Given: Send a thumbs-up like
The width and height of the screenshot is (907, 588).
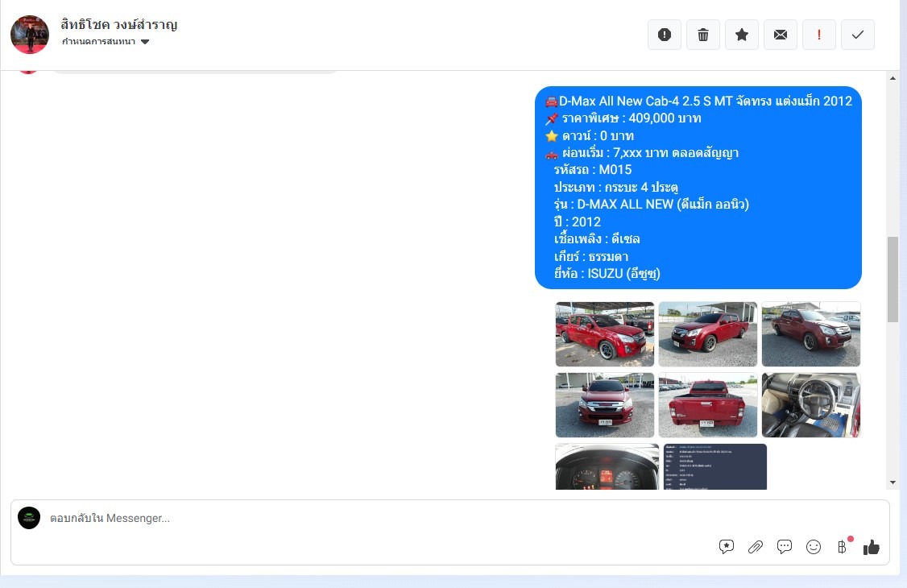Looking at the screenshot, I should (x=871, y=547).
